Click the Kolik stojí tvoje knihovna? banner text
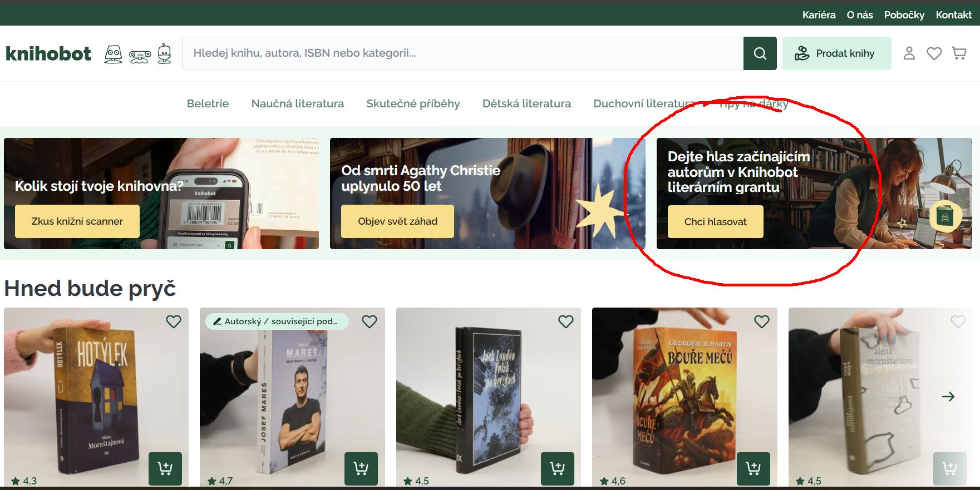The image size is (980, 490). pos(99,186)
